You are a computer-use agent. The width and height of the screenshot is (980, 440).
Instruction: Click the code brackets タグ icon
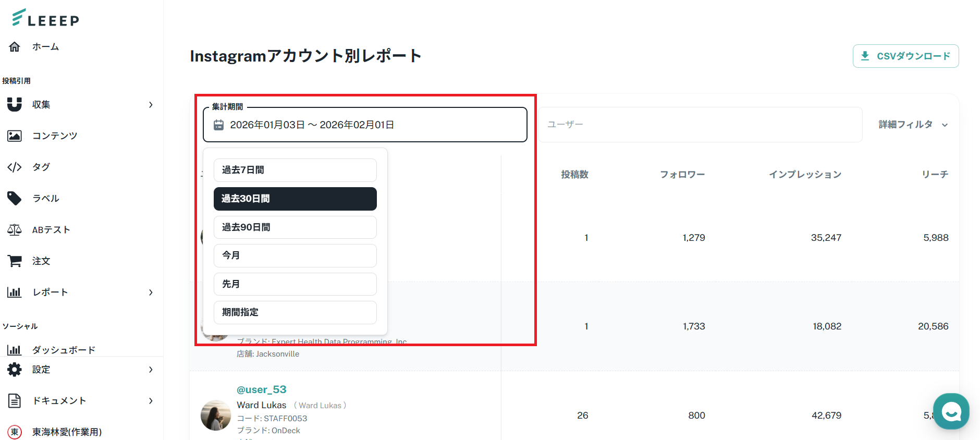click(x=15, y=167)
